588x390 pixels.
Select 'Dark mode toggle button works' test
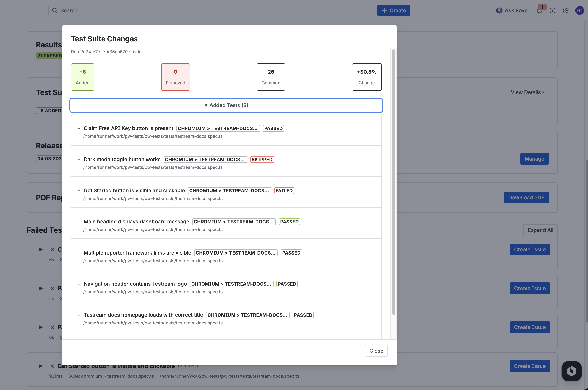pyautogui.click(x=122, y=160)
